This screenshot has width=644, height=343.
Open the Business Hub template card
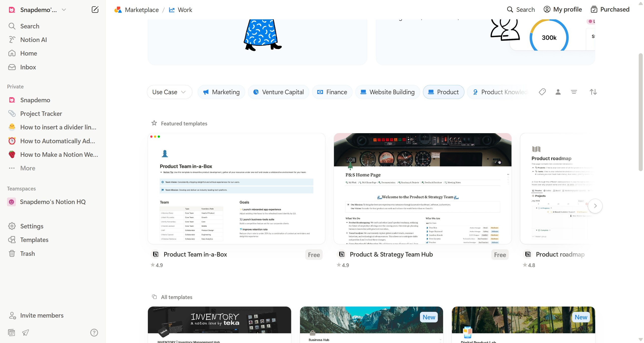point(371,324)
